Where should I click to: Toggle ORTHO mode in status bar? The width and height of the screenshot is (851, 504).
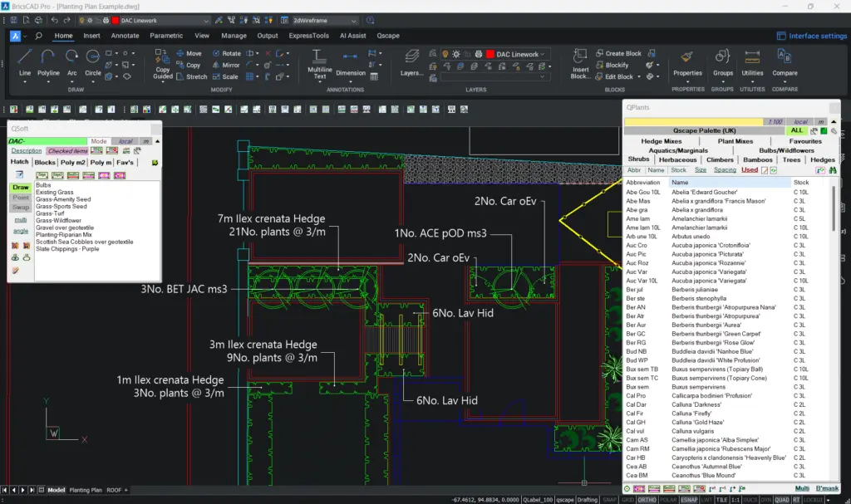coord(647,500)
